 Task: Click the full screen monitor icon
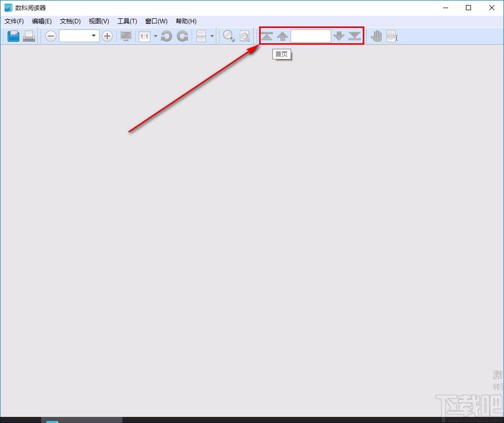[x=125, y=36]
